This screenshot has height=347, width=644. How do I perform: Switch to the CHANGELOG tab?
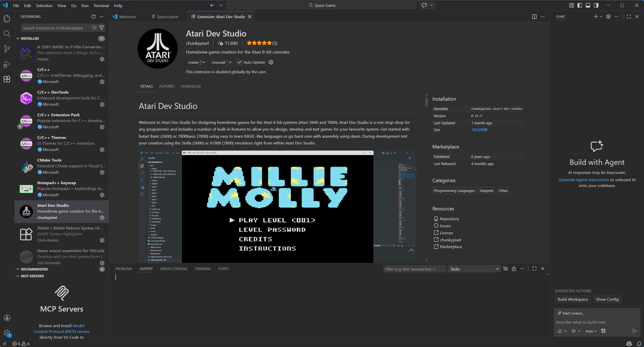tap(191, 86)
